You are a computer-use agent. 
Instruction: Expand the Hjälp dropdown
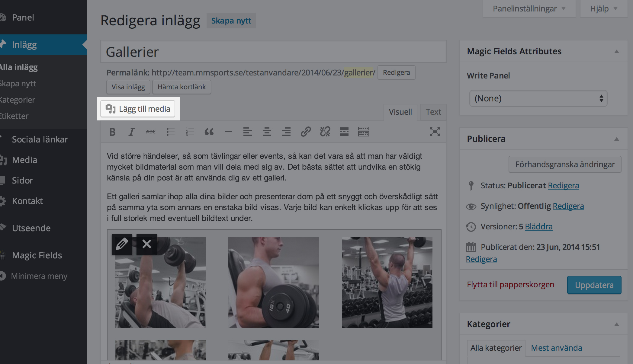pos(604,9)
